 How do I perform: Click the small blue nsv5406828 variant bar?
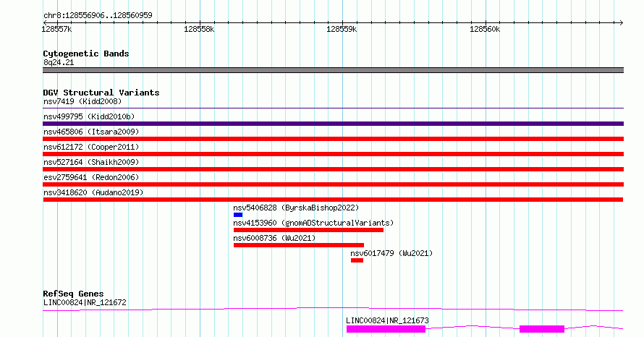(238, 215)
